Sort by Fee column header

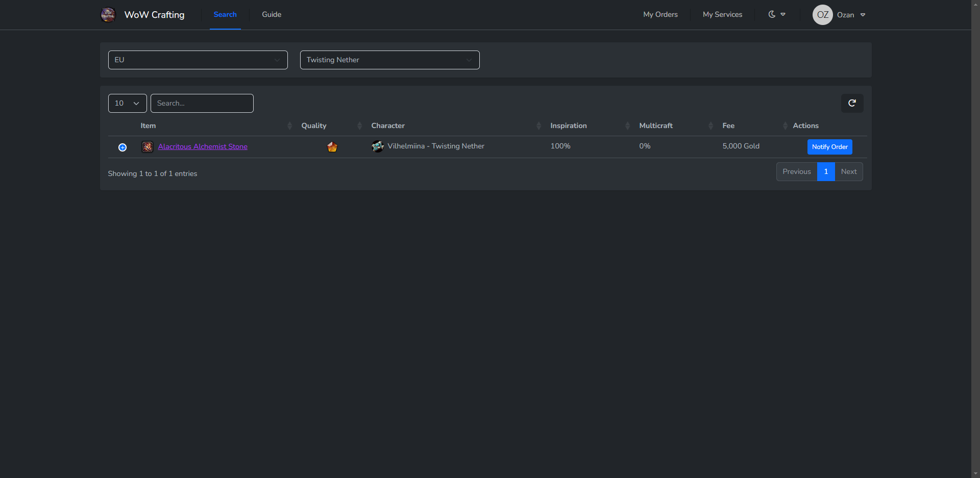click(753, 125)
